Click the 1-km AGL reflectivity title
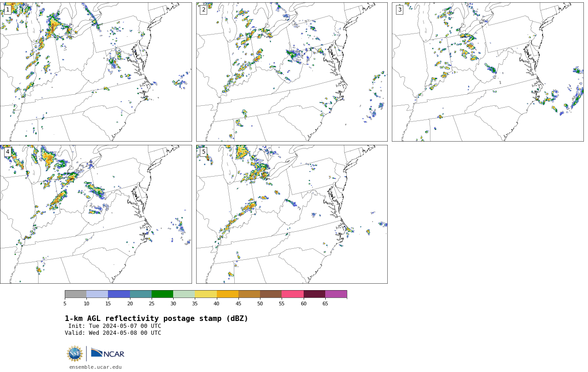Viewport: 588px width, 372px height. click(156, 319)
